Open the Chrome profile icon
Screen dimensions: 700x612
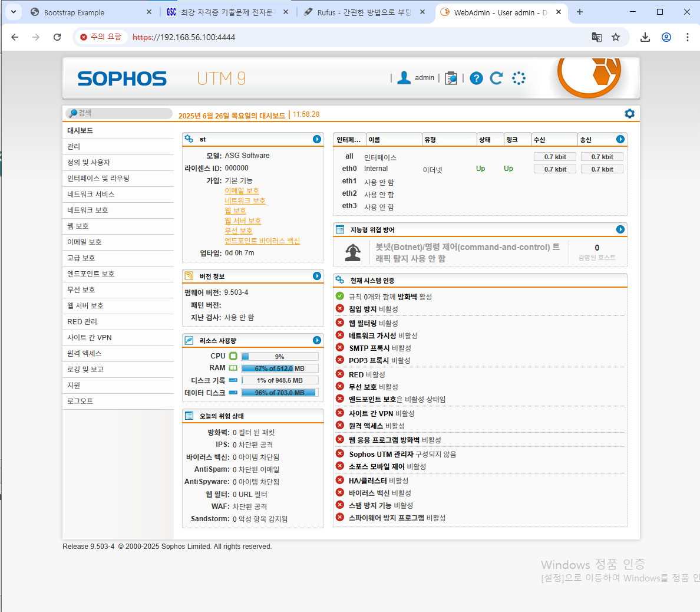pos(666,37)
